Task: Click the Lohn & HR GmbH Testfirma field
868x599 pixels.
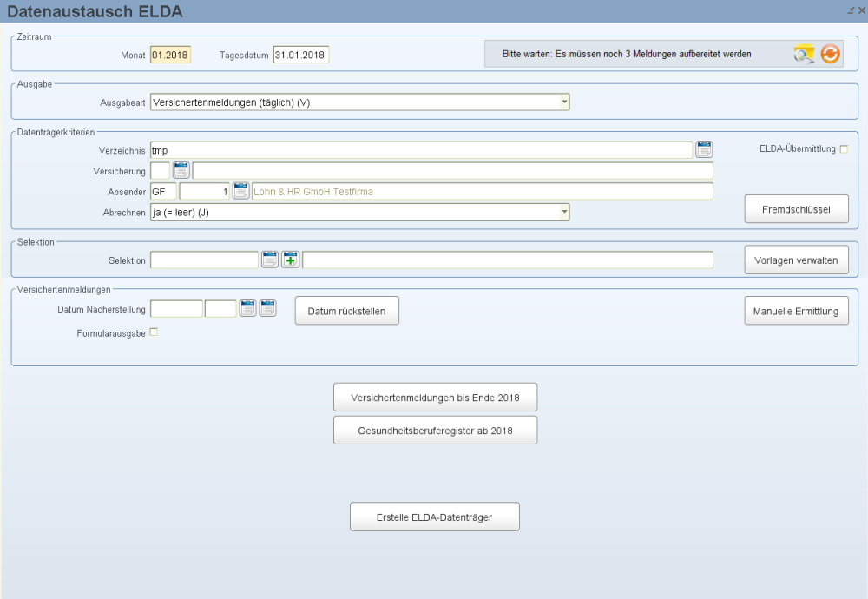Action: pos(482,192)
